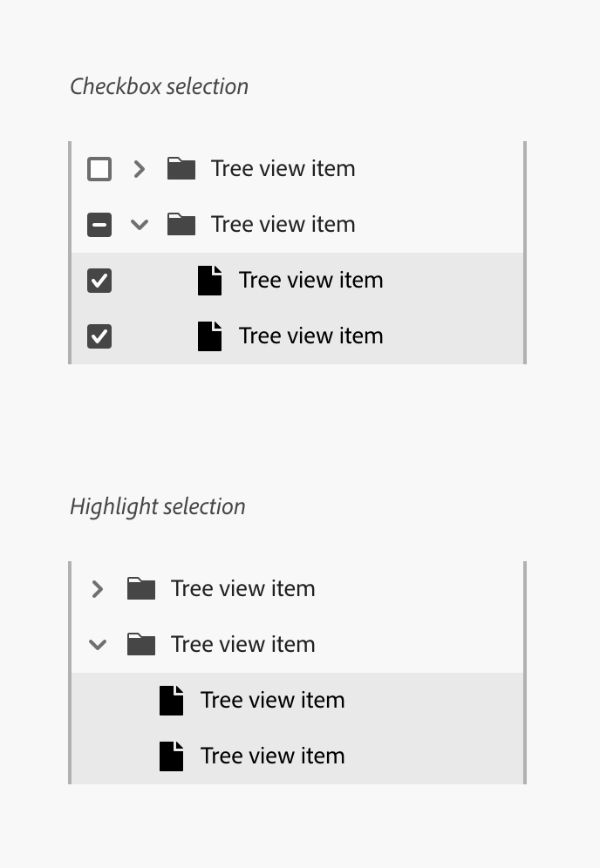Click the folder icon on the first tree item

181,168
